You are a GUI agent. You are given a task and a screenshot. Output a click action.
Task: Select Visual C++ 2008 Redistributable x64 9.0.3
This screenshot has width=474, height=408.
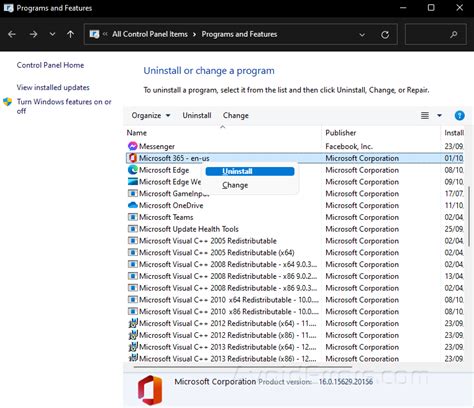tap(228, 264)
